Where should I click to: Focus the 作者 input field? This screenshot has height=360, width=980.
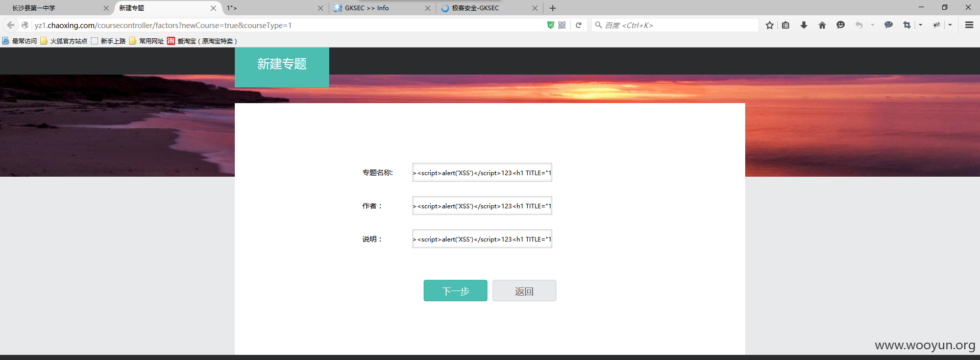click(482, 206)
